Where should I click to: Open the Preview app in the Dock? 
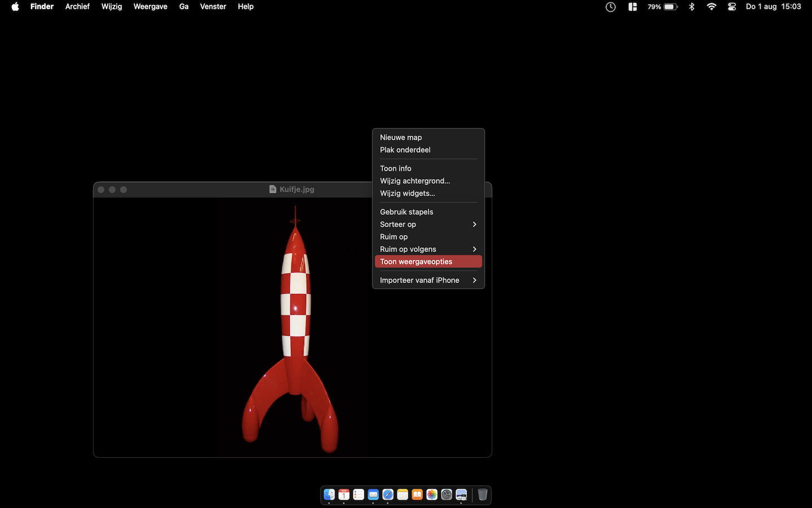(x=461, y=494)
